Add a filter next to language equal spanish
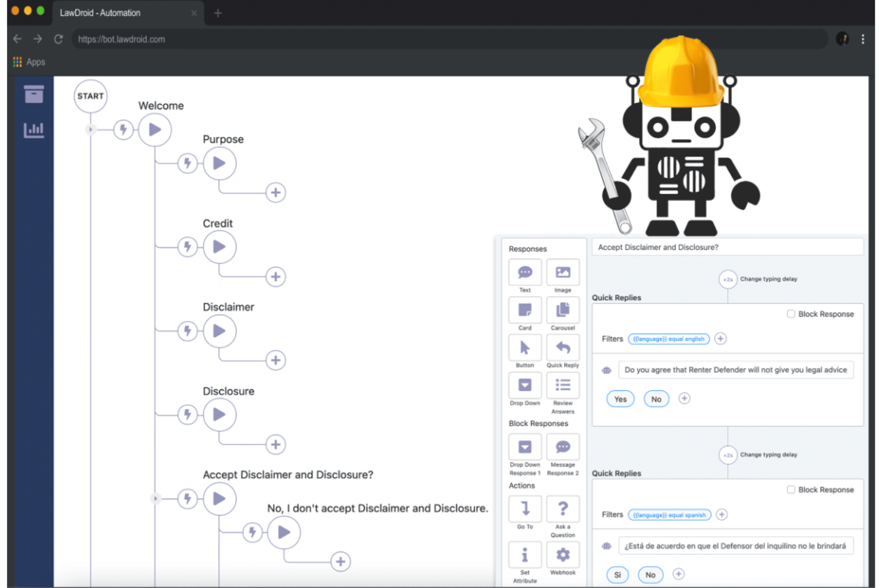Screen dimensions: 882x588 coord(722,514)
